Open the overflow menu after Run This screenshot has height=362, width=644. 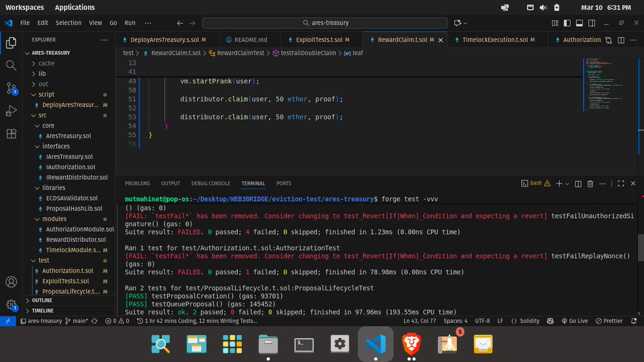[x=148, y=23]
